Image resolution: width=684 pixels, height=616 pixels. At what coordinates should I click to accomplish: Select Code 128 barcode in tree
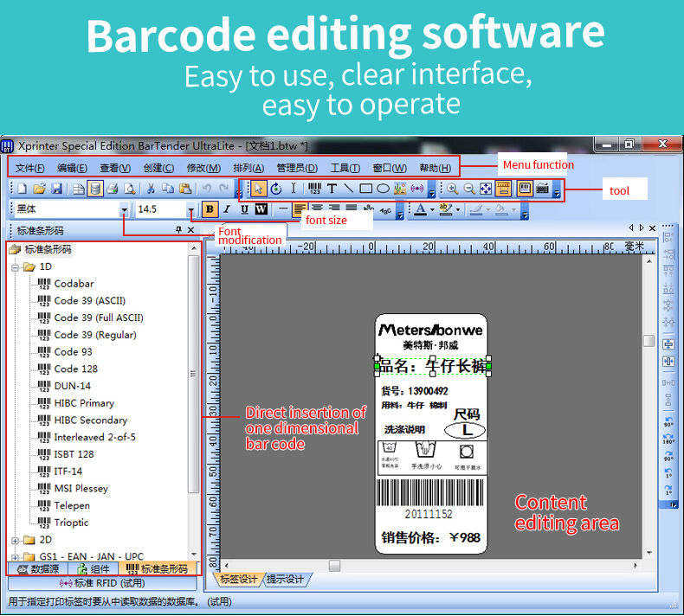75,369
